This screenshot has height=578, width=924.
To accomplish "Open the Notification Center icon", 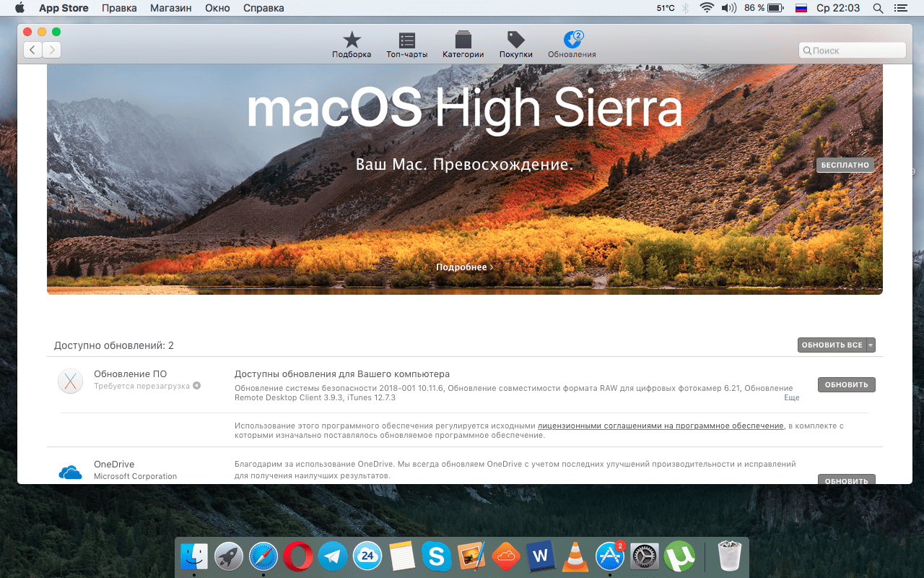I will pos(899,8).
